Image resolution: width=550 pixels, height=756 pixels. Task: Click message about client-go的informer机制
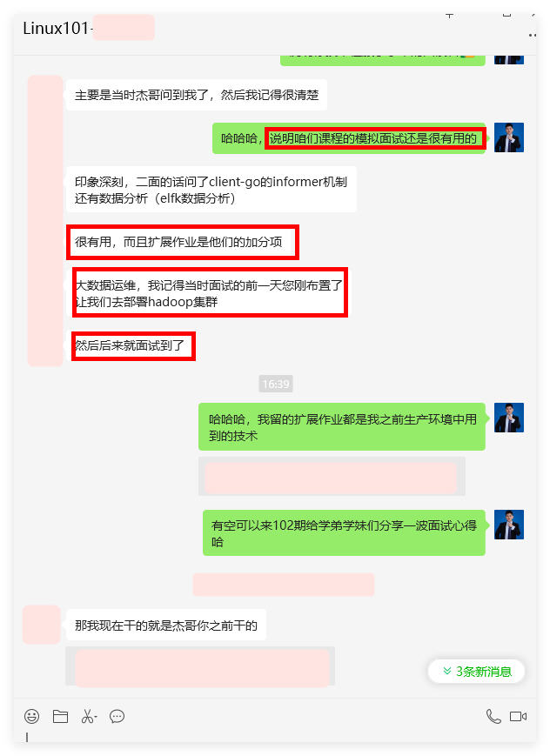(x=211, y=190)
